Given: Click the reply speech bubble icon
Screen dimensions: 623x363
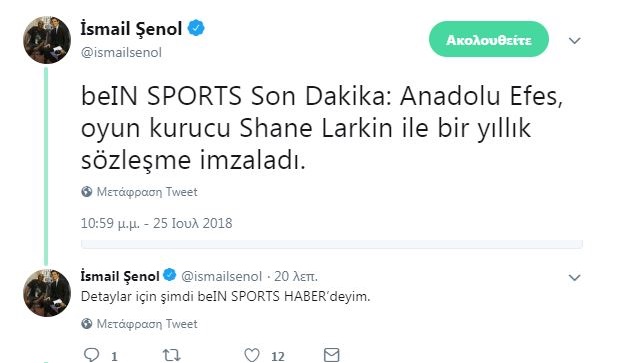Looking at the screenshot, I should tap(92, 354).
